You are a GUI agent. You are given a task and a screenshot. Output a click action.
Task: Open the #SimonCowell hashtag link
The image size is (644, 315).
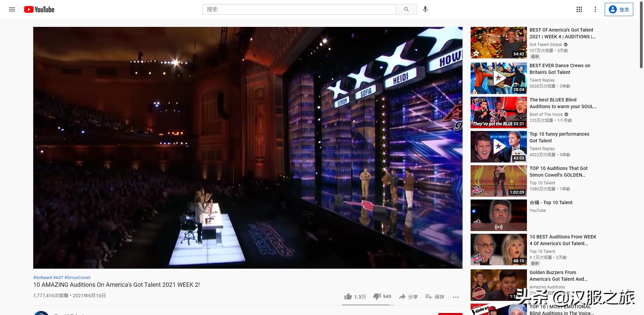click(77, 278)
